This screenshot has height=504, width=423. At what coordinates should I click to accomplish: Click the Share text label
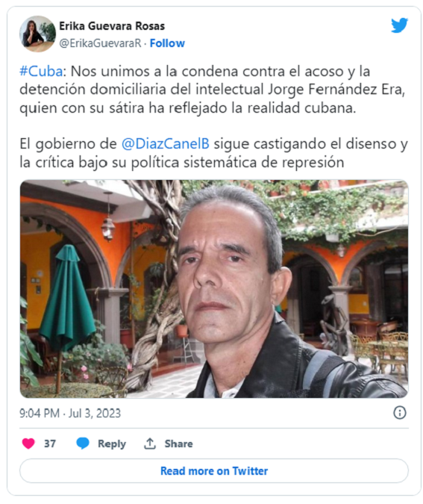point(178,444)
